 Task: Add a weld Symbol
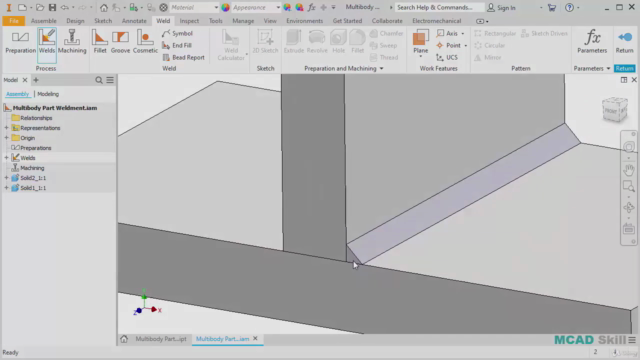pos(177,33)
